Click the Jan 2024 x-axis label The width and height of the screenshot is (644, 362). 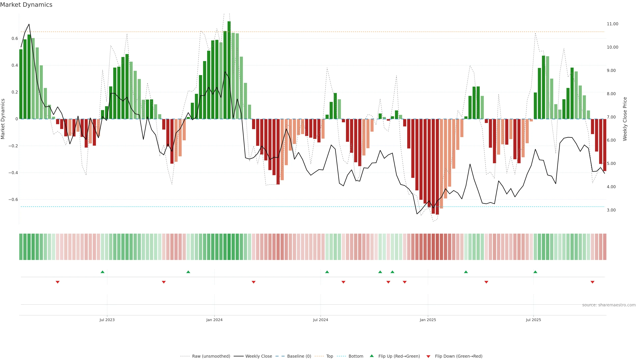214,320
